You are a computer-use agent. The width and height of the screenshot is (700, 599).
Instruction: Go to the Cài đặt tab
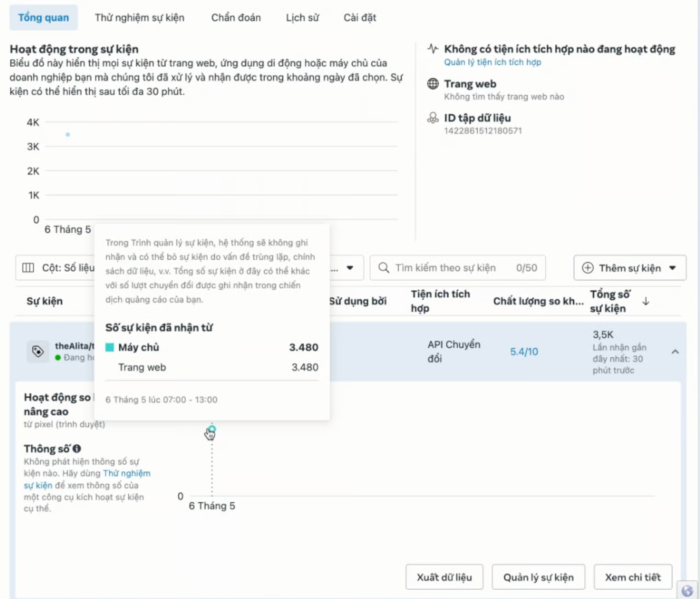(360, 17)
